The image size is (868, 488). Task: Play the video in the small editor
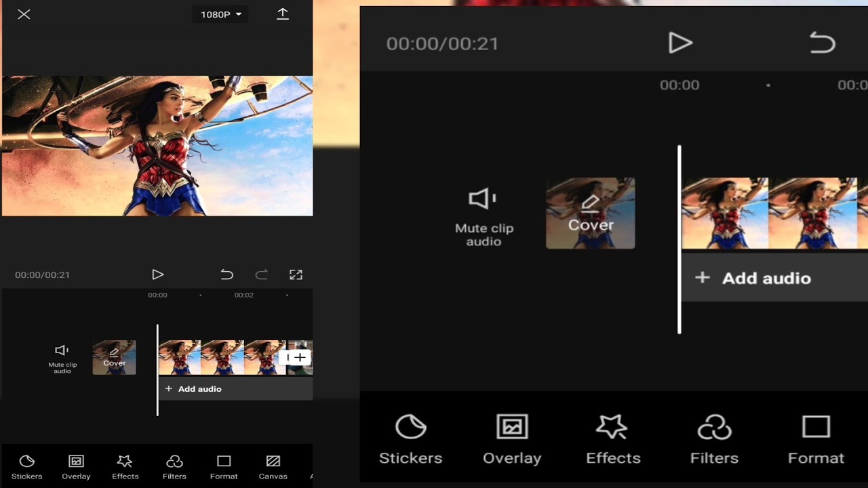click(157, 274)
